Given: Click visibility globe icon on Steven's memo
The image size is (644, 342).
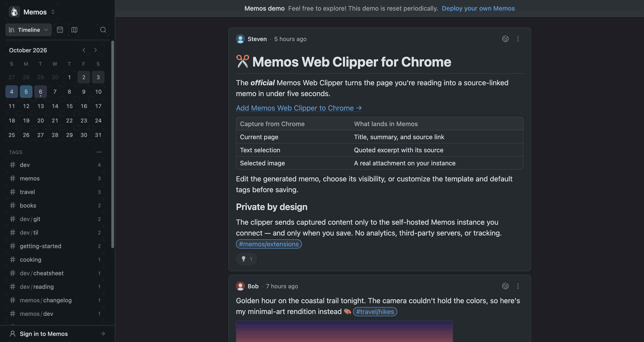Looking at the screenshot, I should [505, 39].
